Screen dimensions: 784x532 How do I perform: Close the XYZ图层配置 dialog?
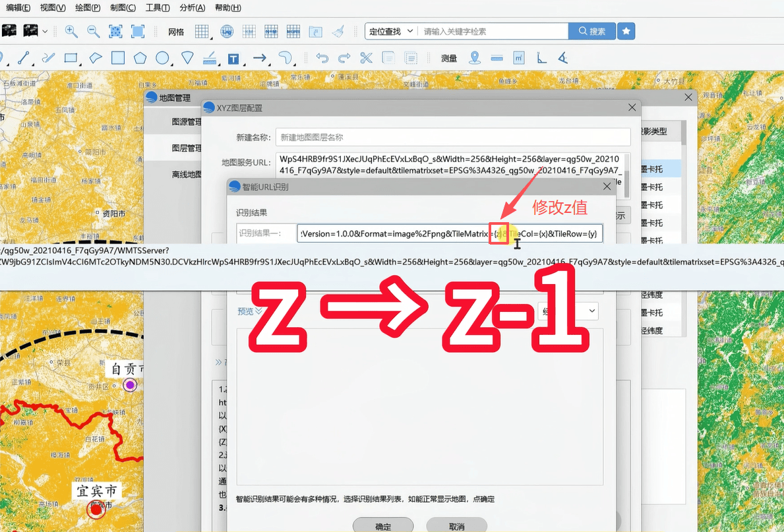point(632,107)
